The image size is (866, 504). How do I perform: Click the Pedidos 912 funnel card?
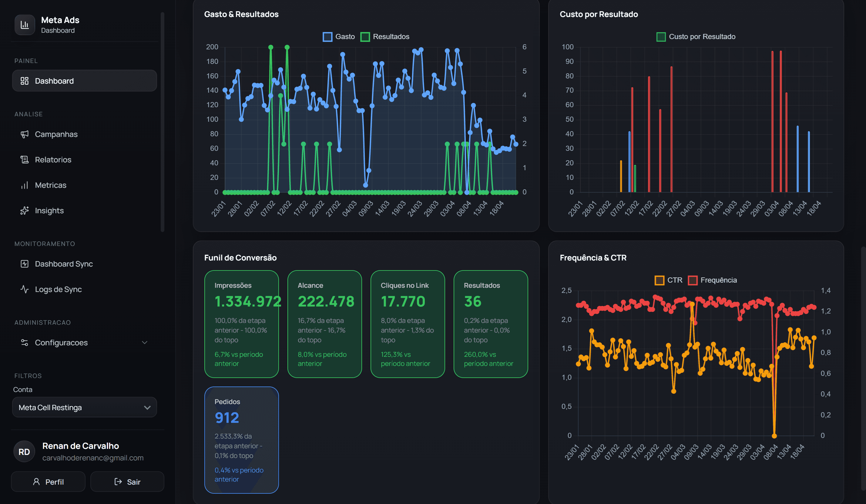(242, 440)
